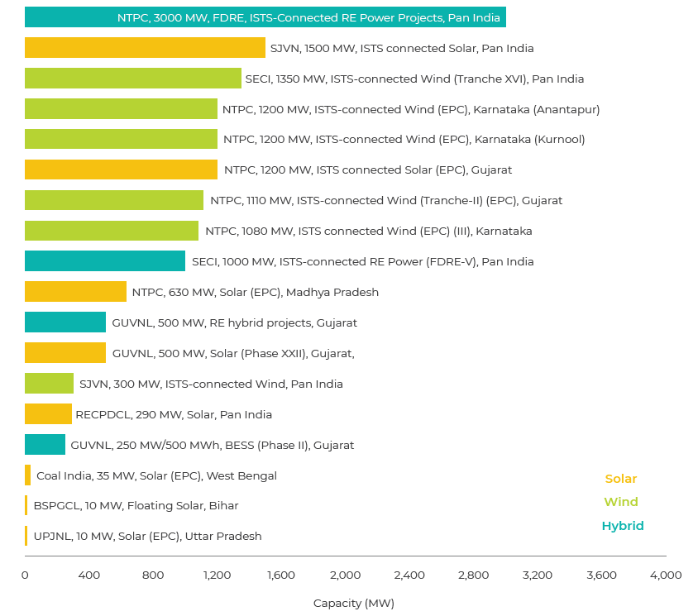Click the GUVNL RE hybrid projects bar

pyautogui.click(x=65, y=322)
